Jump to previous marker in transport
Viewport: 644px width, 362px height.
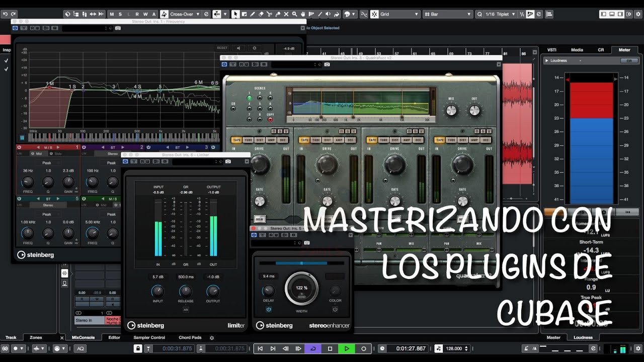click(x=260, y=348)
